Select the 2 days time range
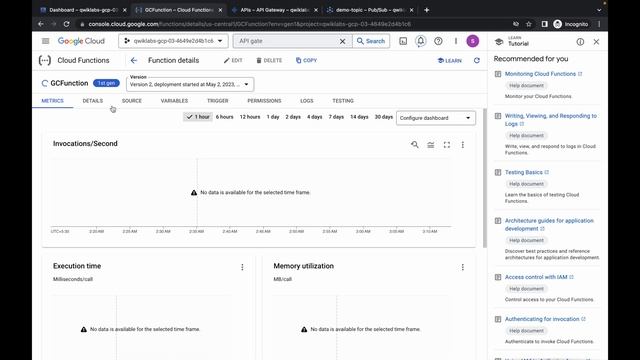This screenshot has width=640, height=360. point(293,117)
